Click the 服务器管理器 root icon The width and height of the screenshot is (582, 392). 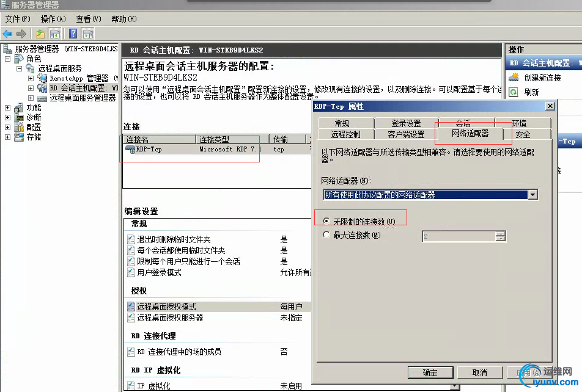[x=7, y=49]
